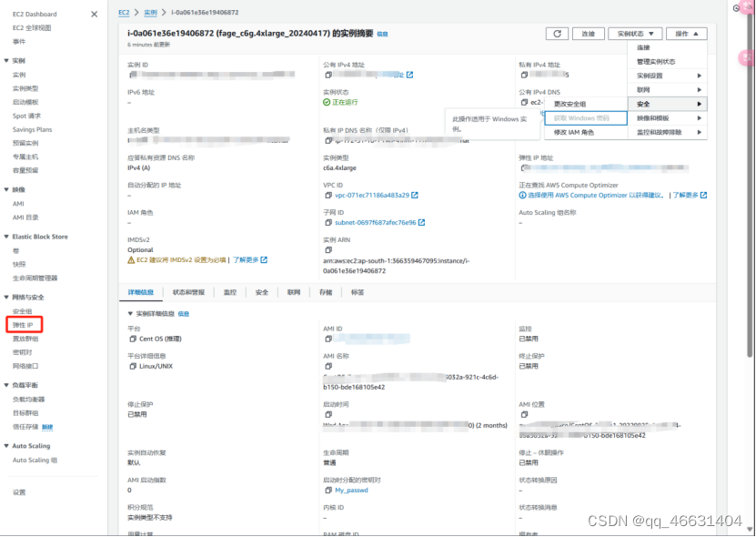Open 安全组 in the sidebar
Image resolution: width=756 pixels, height=537 pixels.
[x=22, y=311]
